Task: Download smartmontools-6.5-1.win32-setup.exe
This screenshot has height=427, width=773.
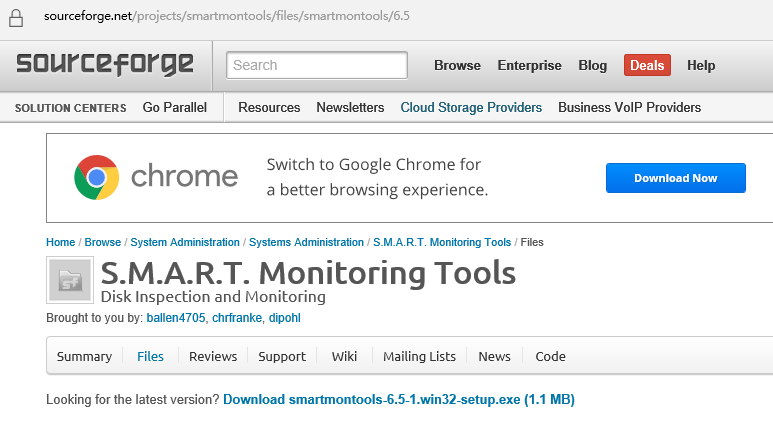Action: [399, 399]
